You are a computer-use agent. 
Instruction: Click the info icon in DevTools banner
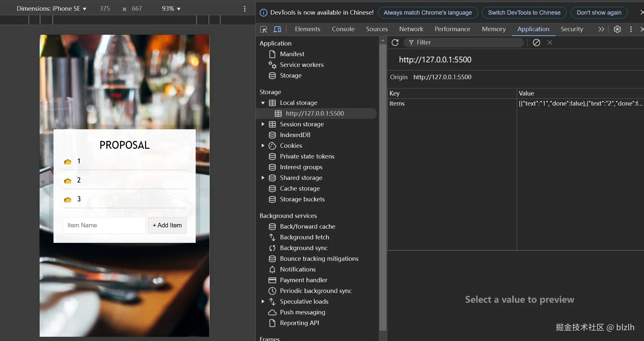(x=264, y=13)
